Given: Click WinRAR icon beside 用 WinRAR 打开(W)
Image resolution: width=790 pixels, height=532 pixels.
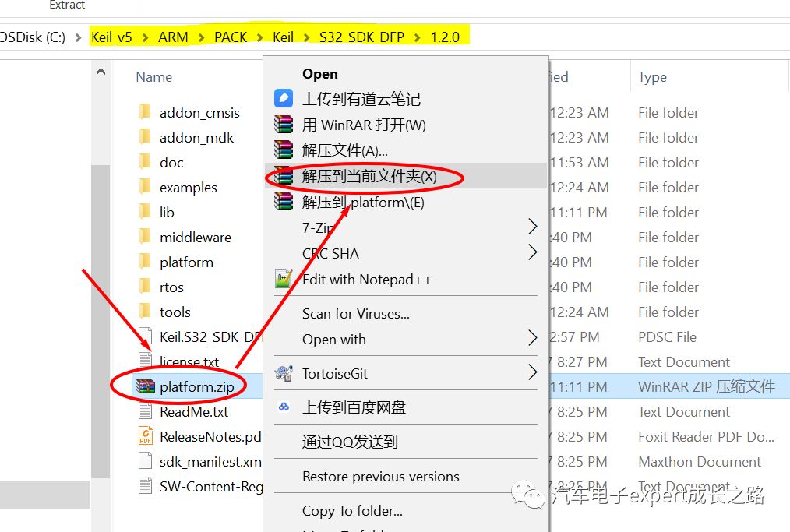Looking at the screenshot, I should coord(283,124).
